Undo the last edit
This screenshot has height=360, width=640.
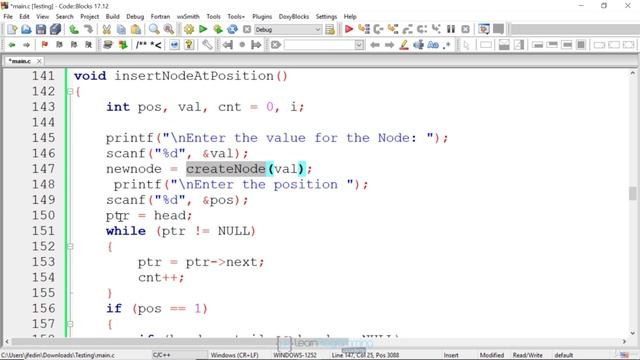[74, 29]
